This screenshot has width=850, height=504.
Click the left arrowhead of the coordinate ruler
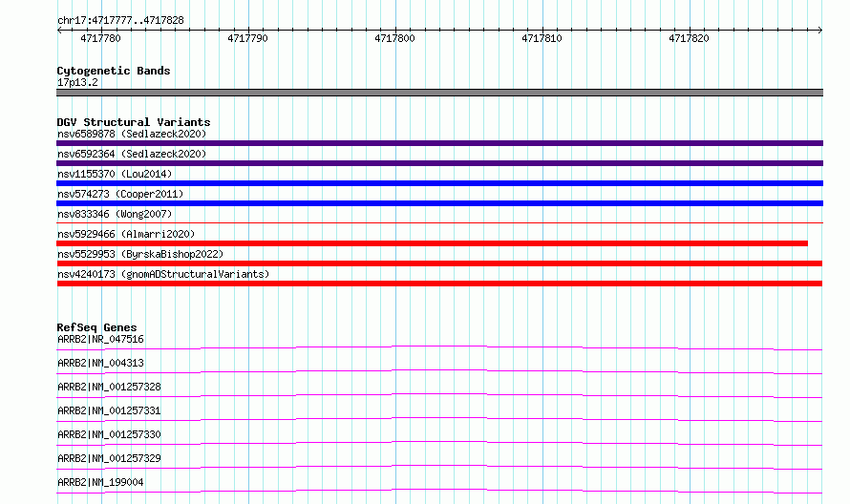[x=59, y=30]
